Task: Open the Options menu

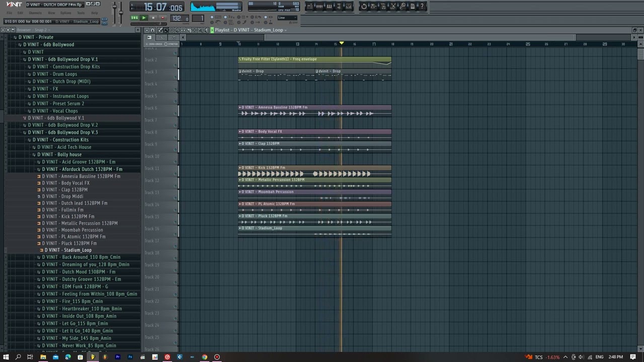Action: pos(66,13)
